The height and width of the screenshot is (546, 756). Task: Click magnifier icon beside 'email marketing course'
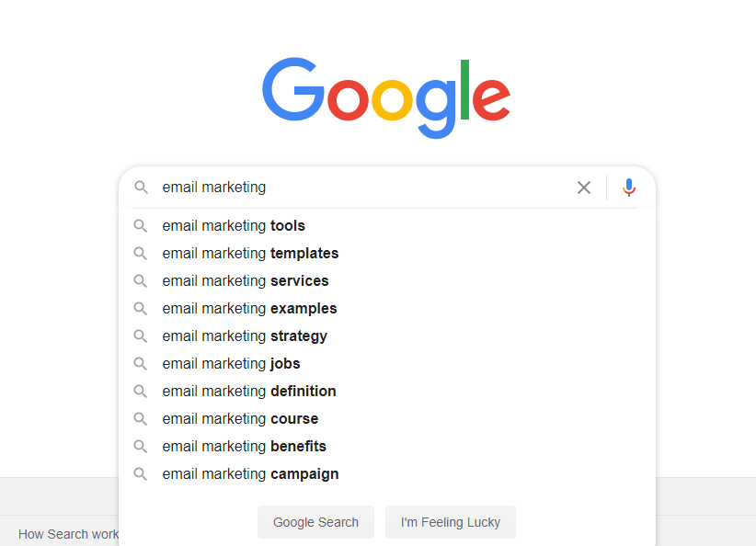[x=141, y=419]
